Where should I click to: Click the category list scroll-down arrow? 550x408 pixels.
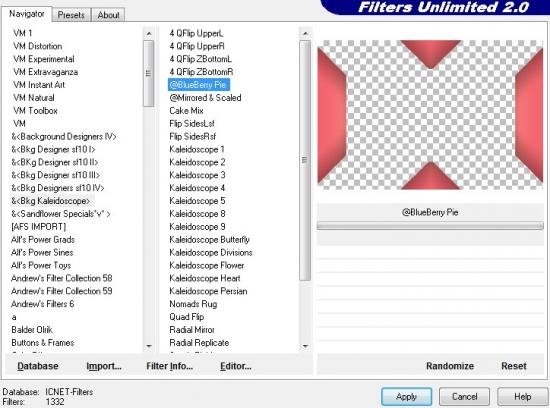pyautogui.click(x=149, y=346)
